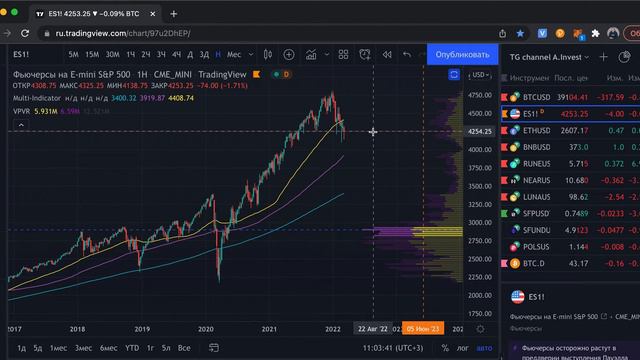Create an alert with the alarm clock icon
Viewport: 640px width, 360px height.
coord(364,54)
